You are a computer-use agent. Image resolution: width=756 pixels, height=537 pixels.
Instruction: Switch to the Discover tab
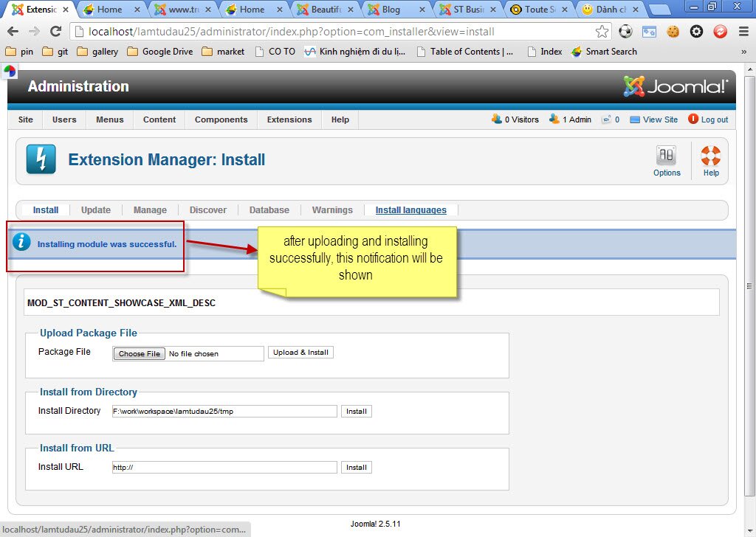pos(208,210)
